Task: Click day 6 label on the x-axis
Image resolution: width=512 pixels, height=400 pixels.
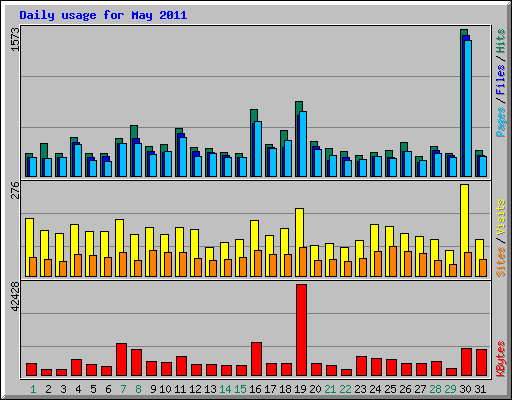Action: coord(108,389)
